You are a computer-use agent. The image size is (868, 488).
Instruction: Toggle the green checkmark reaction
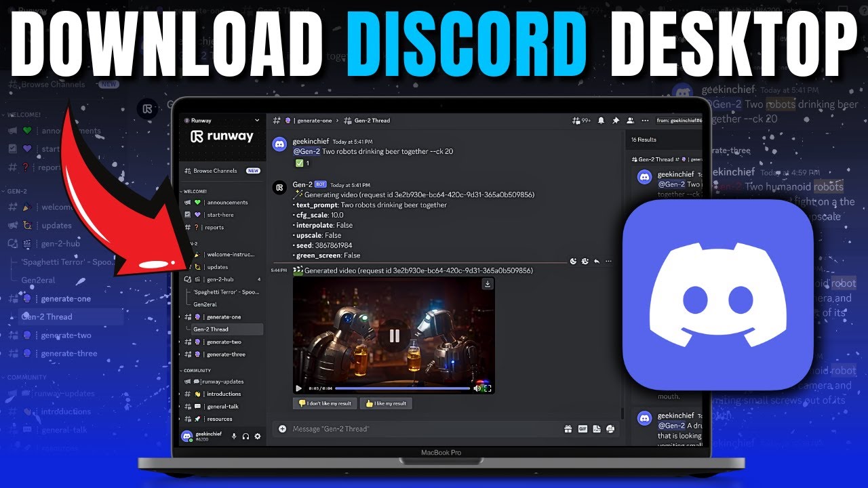coord(302,163)
